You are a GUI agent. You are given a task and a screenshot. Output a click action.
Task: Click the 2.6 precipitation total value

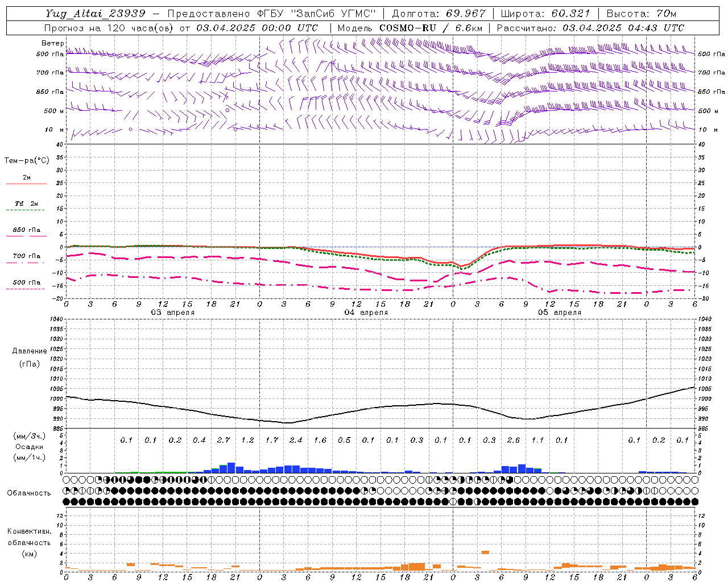(514, 440)
